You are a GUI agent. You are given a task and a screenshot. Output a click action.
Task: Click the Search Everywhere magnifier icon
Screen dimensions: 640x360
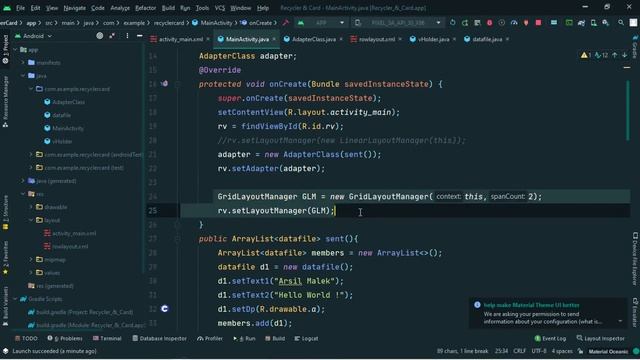tap(621, 23)
